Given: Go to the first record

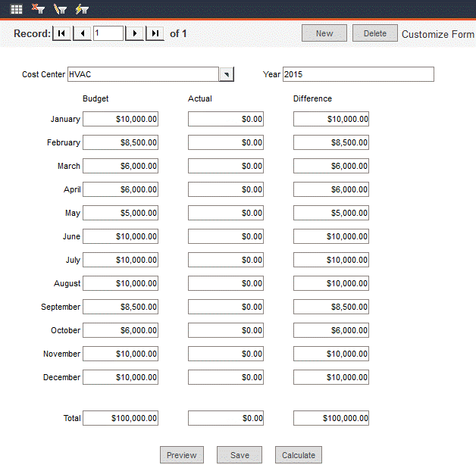Looking at the screenshot, I should (61, 33).
